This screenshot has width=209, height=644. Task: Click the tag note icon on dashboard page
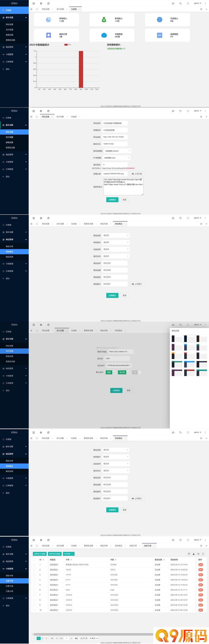[x=180, y=3]
